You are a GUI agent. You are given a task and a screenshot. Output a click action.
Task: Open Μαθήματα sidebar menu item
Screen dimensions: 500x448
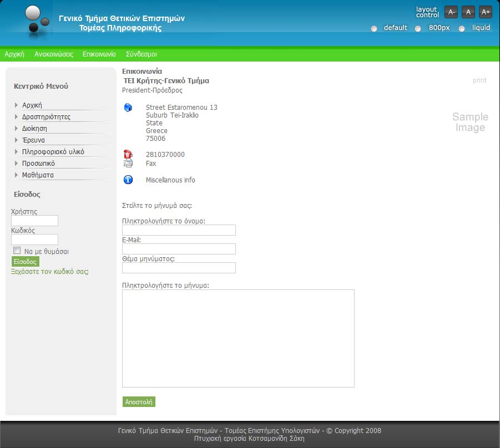(38, 175)
